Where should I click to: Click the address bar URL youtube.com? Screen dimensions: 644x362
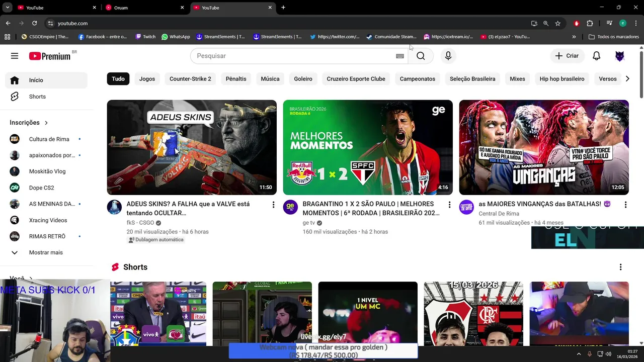pyautogui.click(x=72, y=23)
